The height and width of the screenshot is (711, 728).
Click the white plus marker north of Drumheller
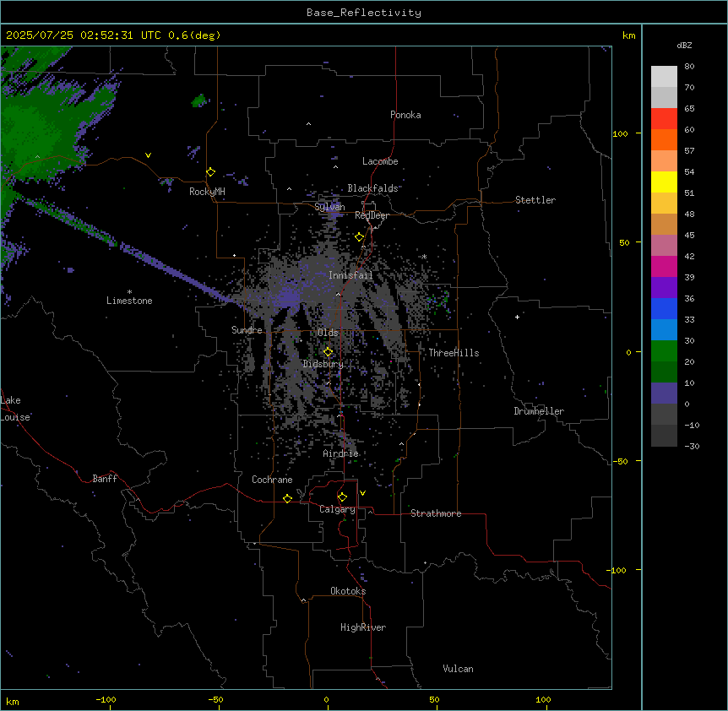pos(517,317)
